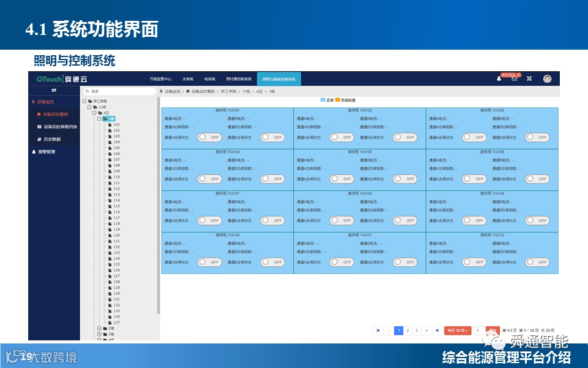Go to next page arrow
This screenshot has height=368, width=588.
point(426,331)
